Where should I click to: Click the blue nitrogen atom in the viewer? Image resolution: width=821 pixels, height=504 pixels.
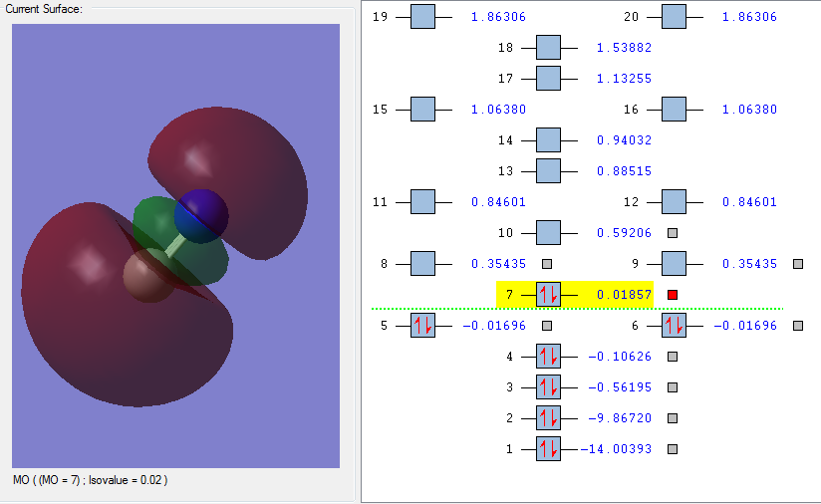pos(202,215)
